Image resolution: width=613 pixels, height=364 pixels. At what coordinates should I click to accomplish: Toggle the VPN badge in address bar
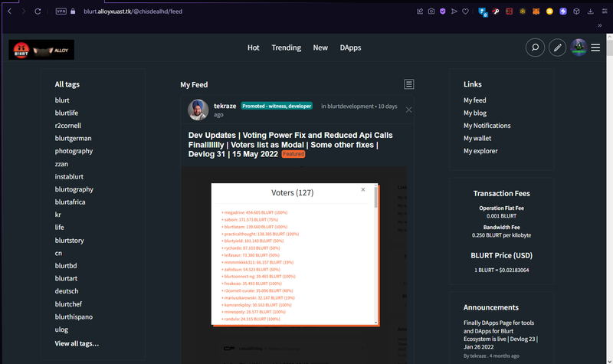pyautogui.click(x=61, y=11)
